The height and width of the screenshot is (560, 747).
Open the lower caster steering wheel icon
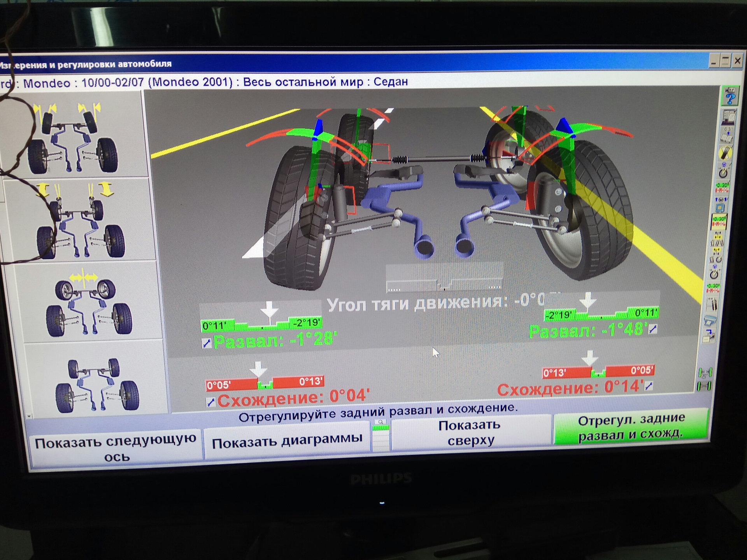pos(715,272)
